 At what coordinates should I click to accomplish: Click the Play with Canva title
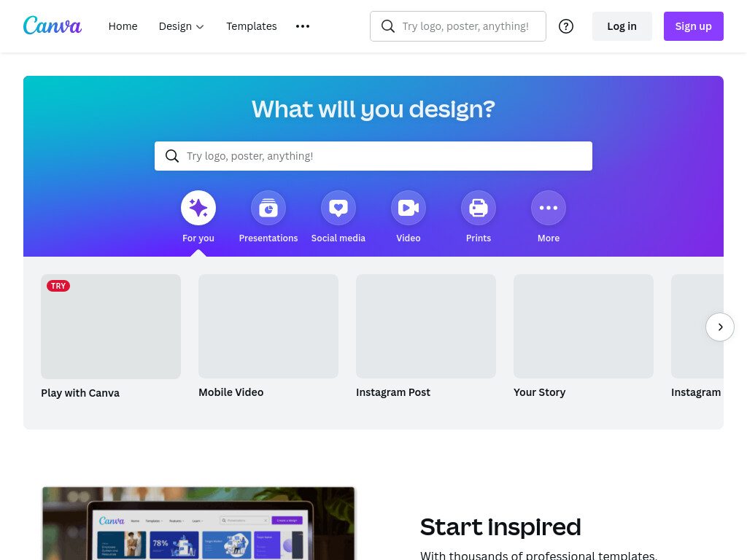(x=80, y=393)
